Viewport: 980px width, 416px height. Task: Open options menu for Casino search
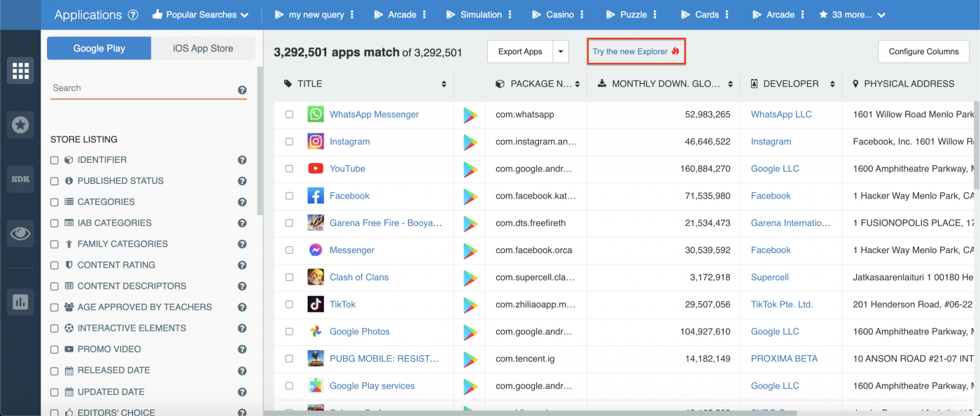(582, 15)
